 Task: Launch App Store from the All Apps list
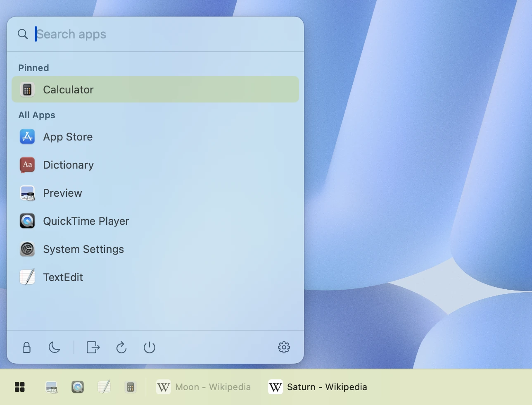pos(155,136)
